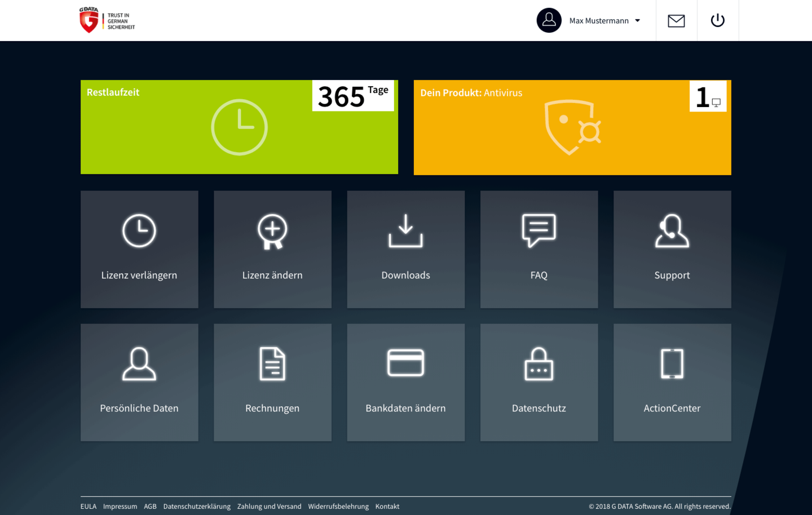Screen dimensions: 812x515
Task: Open the FAQ speech bubble tile
Action: [x=539, y=249]
